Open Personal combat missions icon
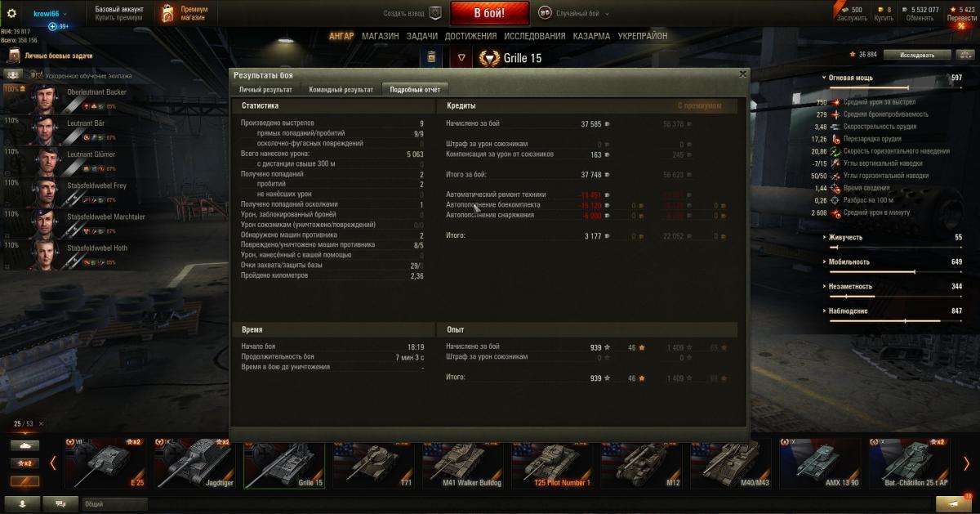This screenshot has height=514, width=980. [13, 56]
